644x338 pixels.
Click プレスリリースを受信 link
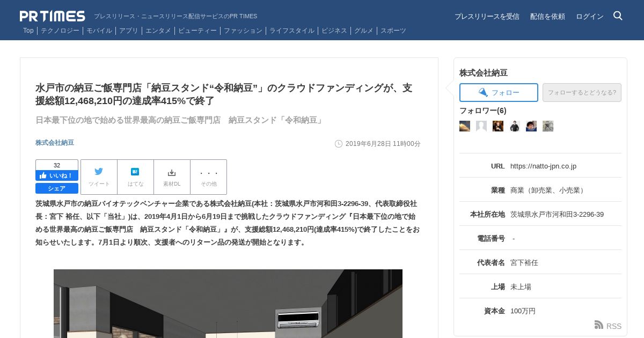(x=487, y=17)
